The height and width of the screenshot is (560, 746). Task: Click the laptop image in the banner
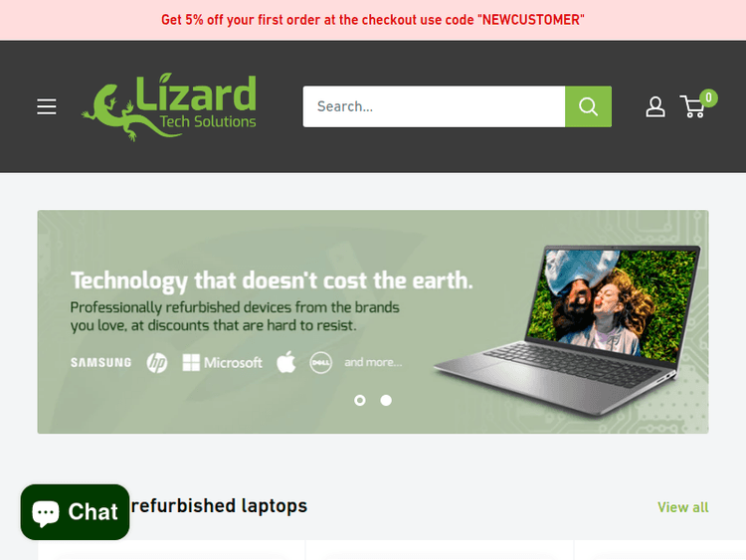[568, 330]
